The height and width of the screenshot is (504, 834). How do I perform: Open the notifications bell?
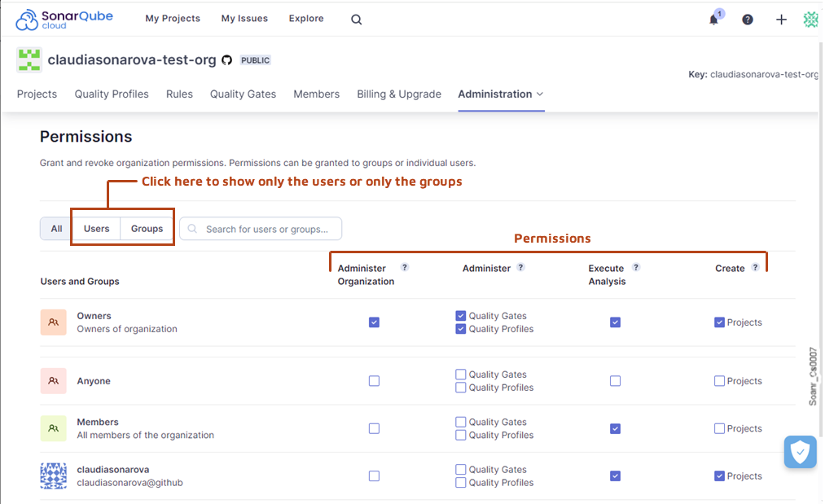click(713, 19)
